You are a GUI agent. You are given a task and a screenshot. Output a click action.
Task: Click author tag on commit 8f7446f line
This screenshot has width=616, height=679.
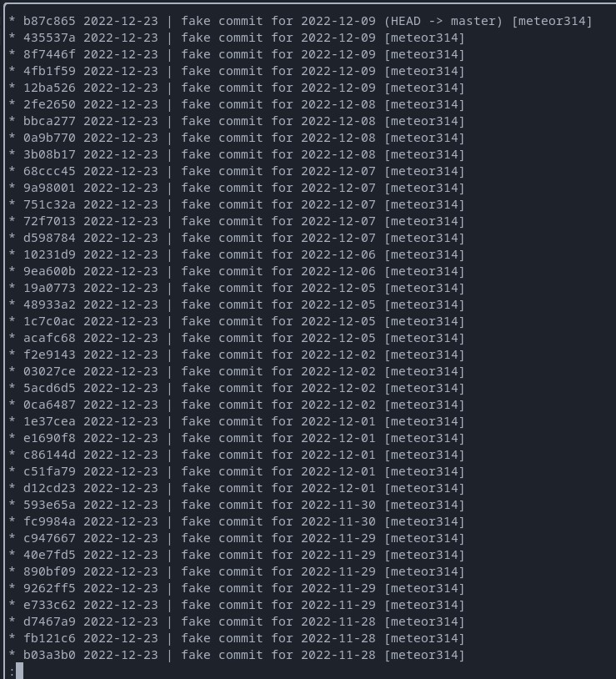click(424, 54)
